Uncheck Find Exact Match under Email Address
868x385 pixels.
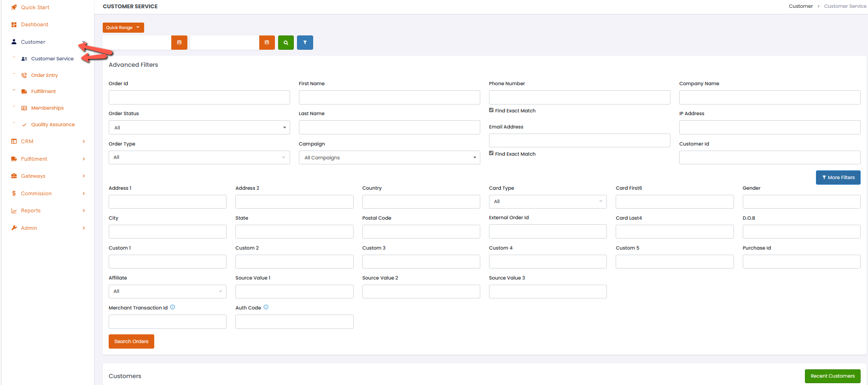491,153
